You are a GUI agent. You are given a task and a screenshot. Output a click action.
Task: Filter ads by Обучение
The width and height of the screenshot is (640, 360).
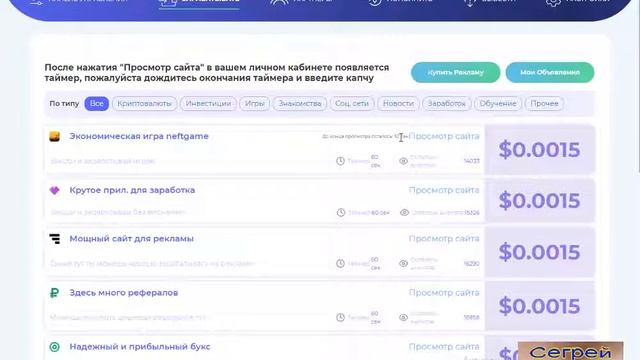click(x=498, y=104)
